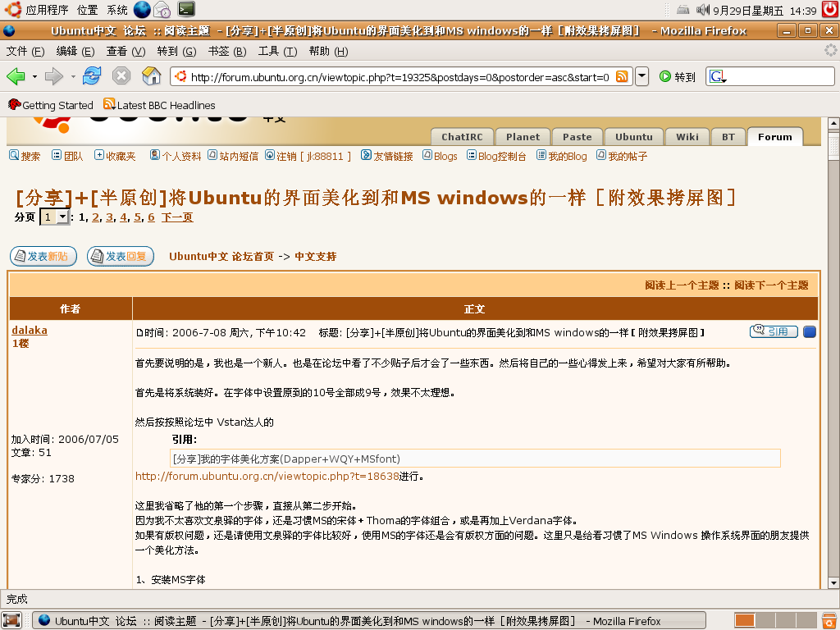This screenshot has width=840, height=630.
Task: Open 阅读下一个主题 next topic link
Action: [x=771, y=285]
